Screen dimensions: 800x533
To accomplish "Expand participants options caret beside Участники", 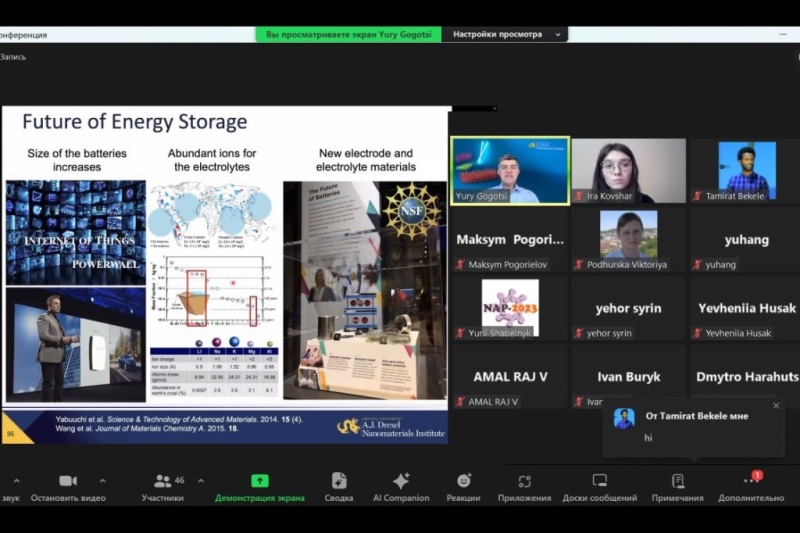I will pyautogui.click(x=201, y=481).
